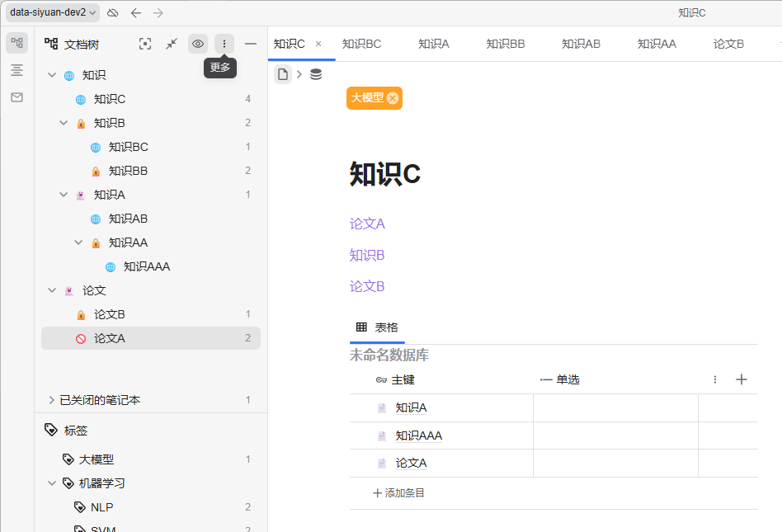The width and height of the screenshot is (782, 532).
Task: Click 添加条目 to add database entry
Action: point(399,492)
